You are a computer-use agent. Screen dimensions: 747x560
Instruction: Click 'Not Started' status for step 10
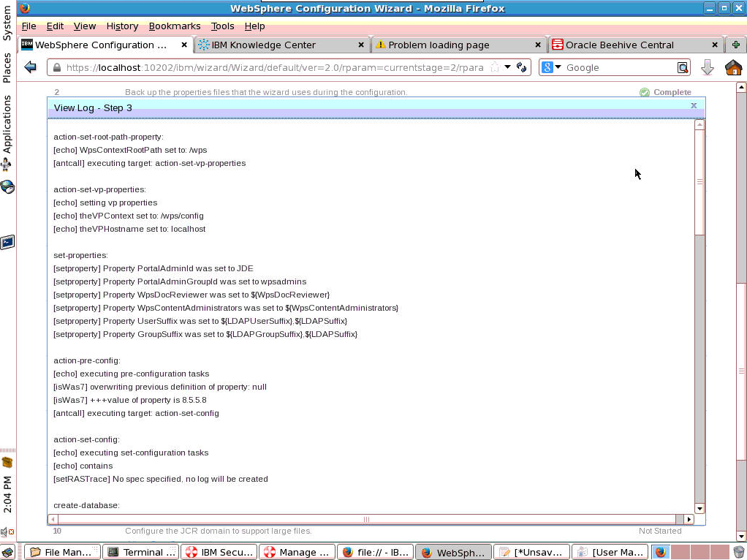pyautogui.click(x=660, y=531)
